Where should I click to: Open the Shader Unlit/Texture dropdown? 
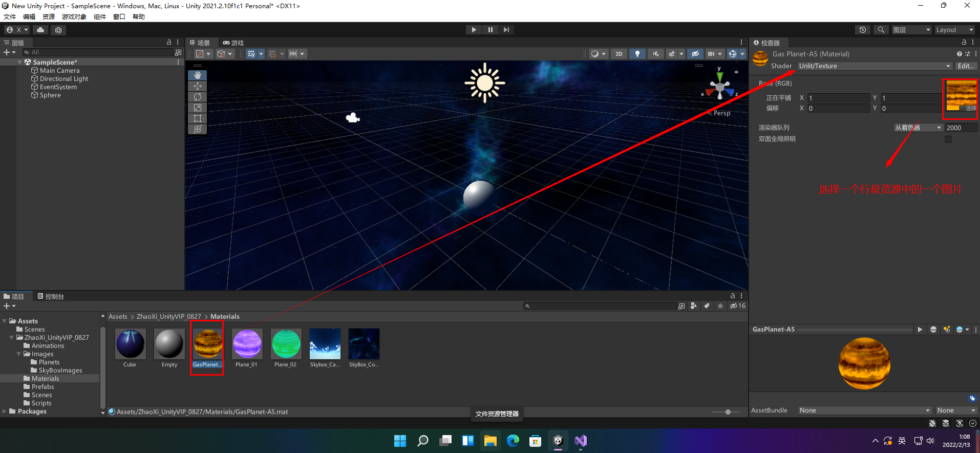pyautogui.click(x=875, y=66)
